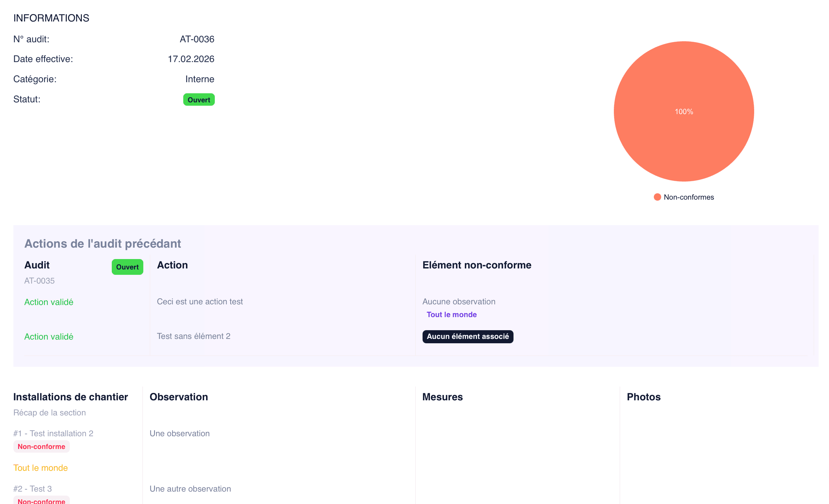829x504 pixels.
Task: Click the Ouvert badge next to Audit AT-0035
Action: pos(127,267)
